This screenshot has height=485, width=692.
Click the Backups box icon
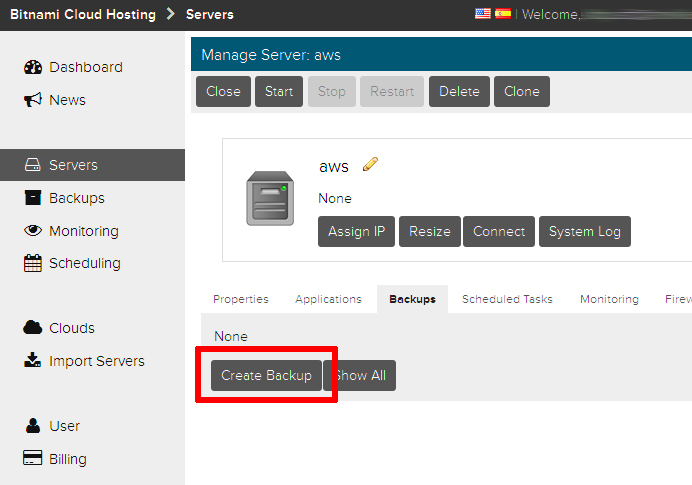[33, 198]
